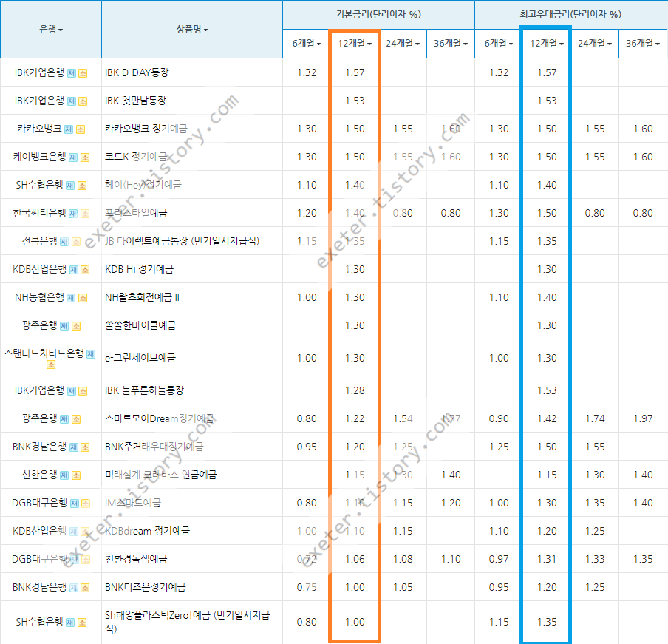
Task: Sort the table by the 은행 column
Action: 51,29
